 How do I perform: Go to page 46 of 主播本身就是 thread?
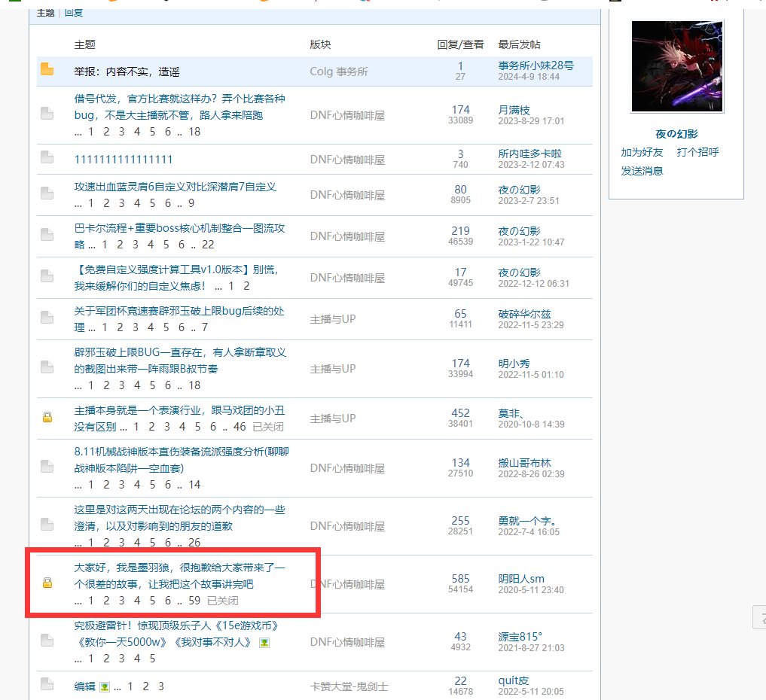240,427
